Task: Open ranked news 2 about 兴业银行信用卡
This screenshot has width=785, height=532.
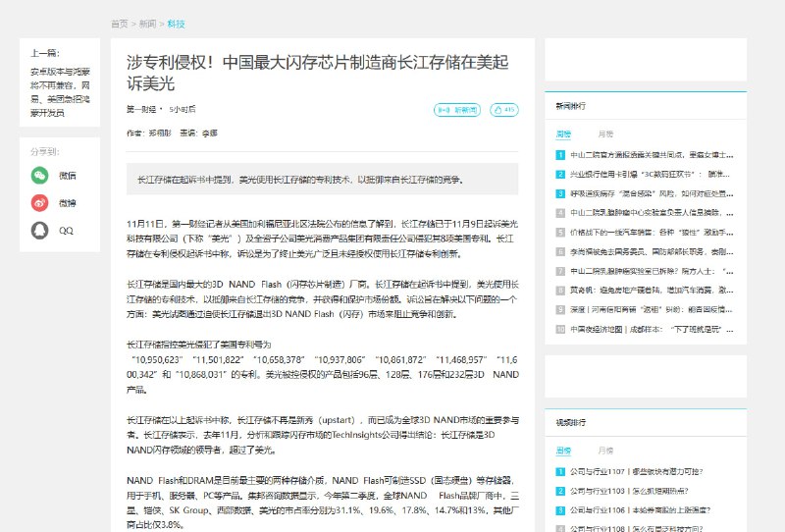Action: tap(650, 175)
